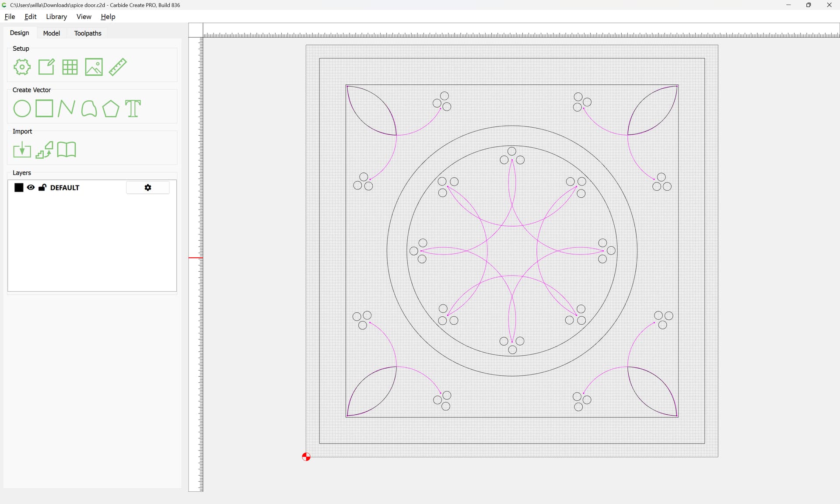Select the Curve vector tool
The image size is (840, 504).
[x=89, y=108]
